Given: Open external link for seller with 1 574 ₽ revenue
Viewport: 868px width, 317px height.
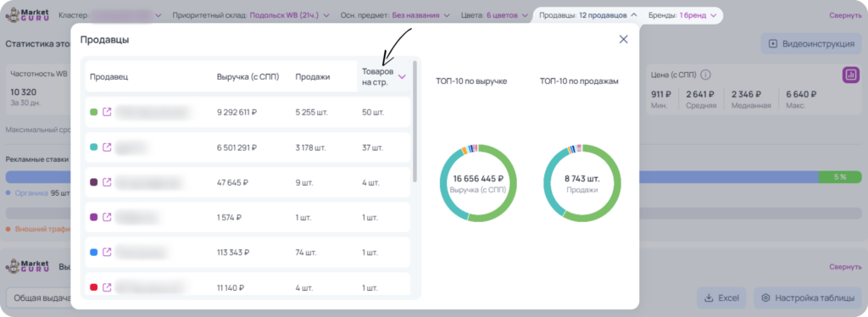Looking at the screenshot, I should (x=108, y=218).
